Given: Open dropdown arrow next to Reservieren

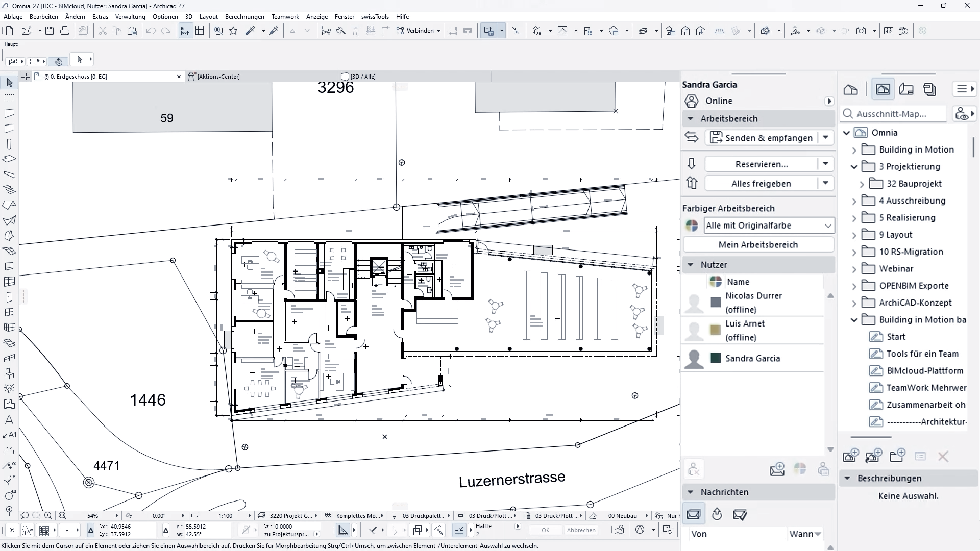Looking at the screenshot, I should [x=825, y=164].
